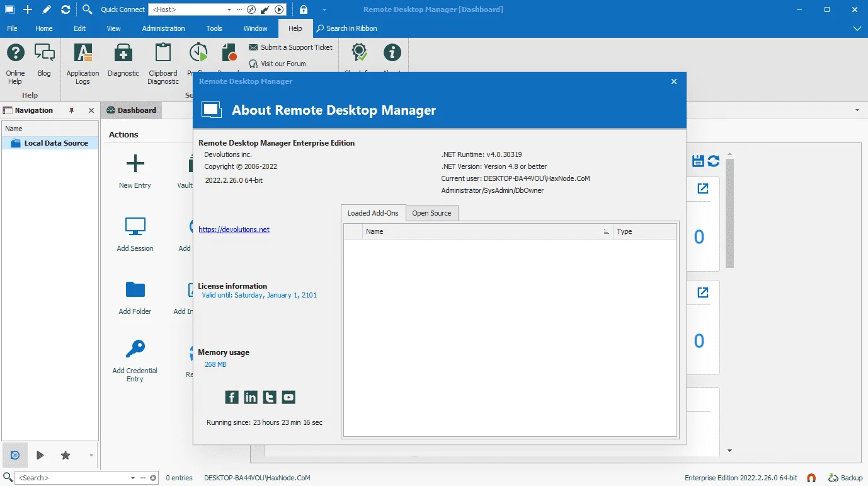Screen dimensions: 868x486
Task: Open the View ribbon tab
Action: (x=113, y=28)
